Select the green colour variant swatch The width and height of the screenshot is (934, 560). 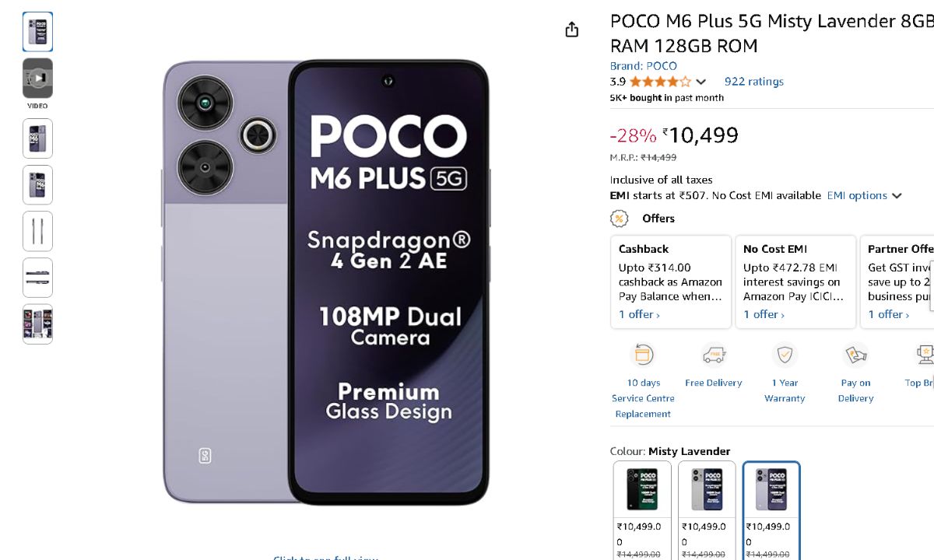tap(642, 489)
